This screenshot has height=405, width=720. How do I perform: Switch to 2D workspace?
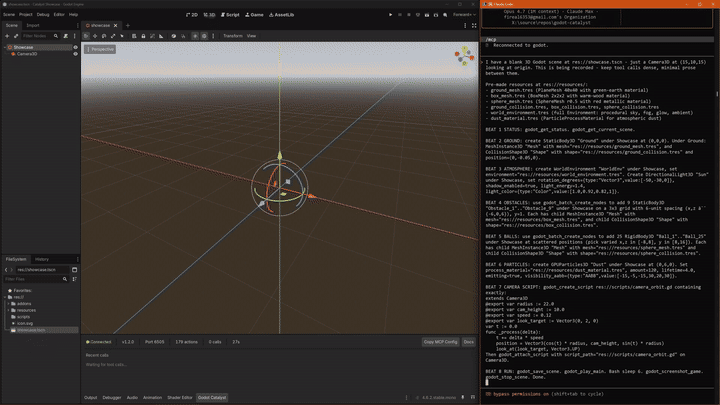(x=192, y=15)
